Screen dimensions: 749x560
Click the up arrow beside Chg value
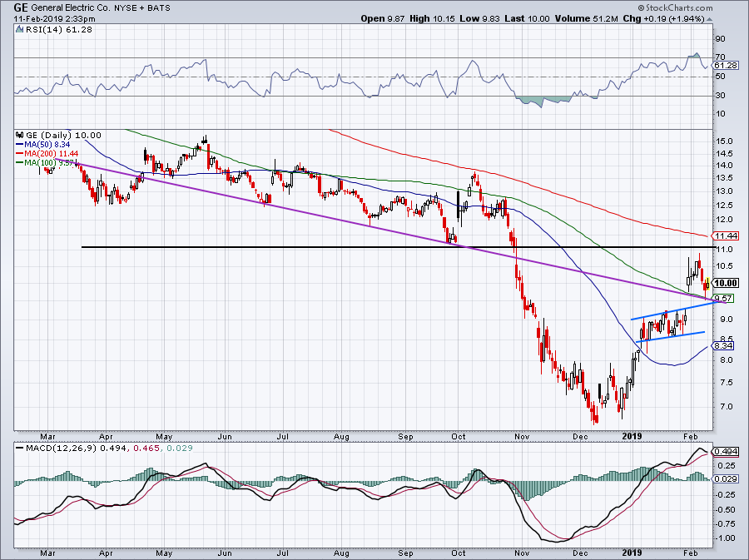coord(709,20)
